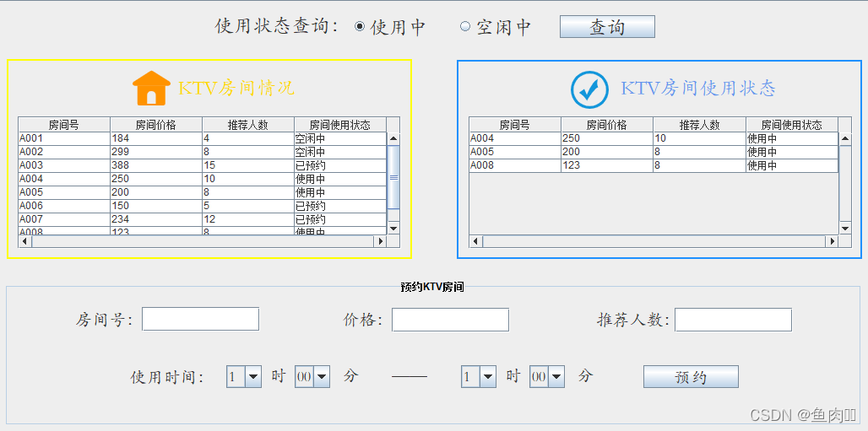Click the price cell 184
The width and height of the screenshot is (868, 431).
pos(156,139)
